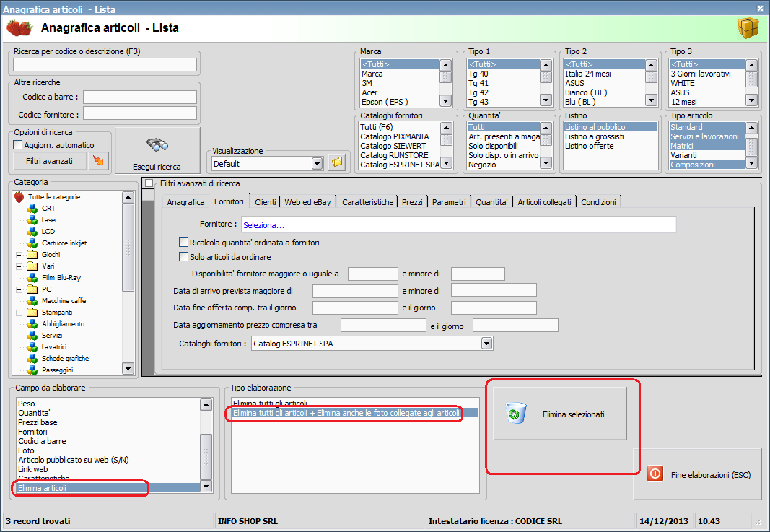Click the Codice a barre input field

[x=140, y=97]
